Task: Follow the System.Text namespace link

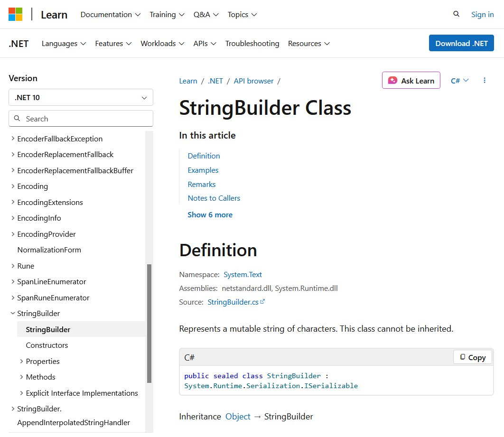Action: click(x=243, y=274)
